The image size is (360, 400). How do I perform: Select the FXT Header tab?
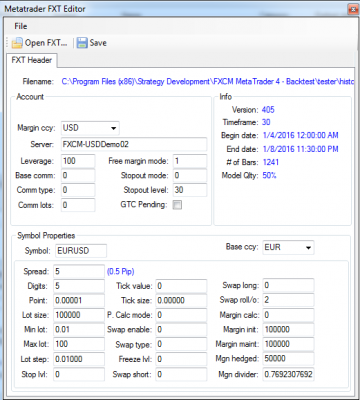[x=32, y=60]
